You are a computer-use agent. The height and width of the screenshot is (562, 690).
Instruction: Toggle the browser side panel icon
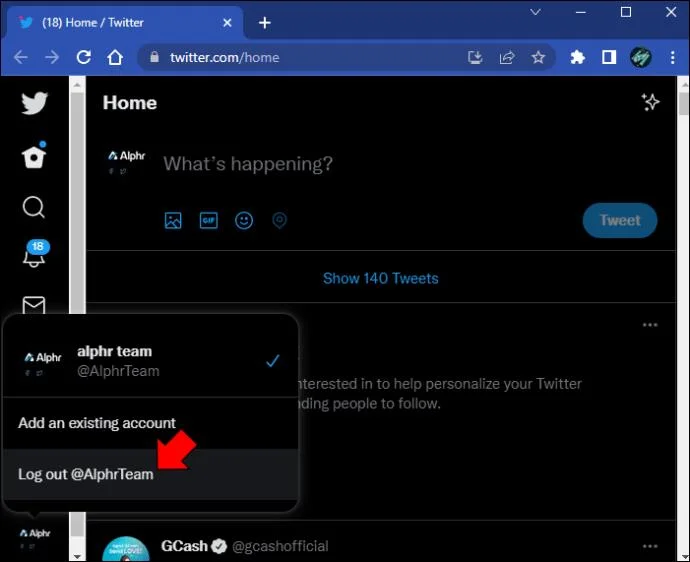[609, 57]
